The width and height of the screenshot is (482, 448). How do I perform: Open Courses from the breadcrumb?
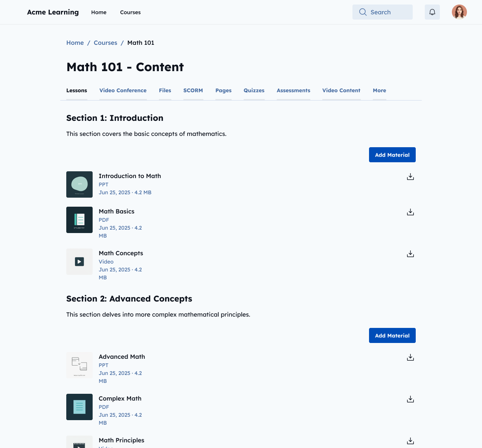[x=105, y=43]
